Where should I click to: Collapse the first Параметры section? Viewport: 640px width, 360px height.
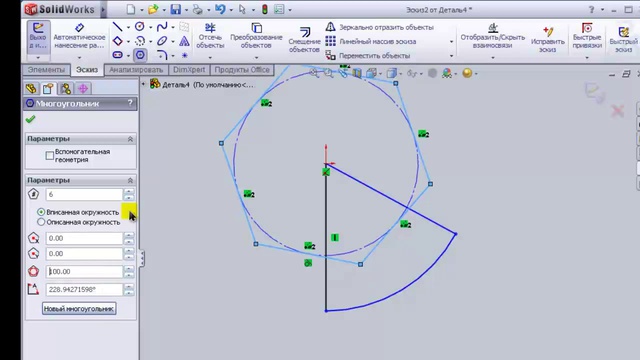tap(130, 139)
